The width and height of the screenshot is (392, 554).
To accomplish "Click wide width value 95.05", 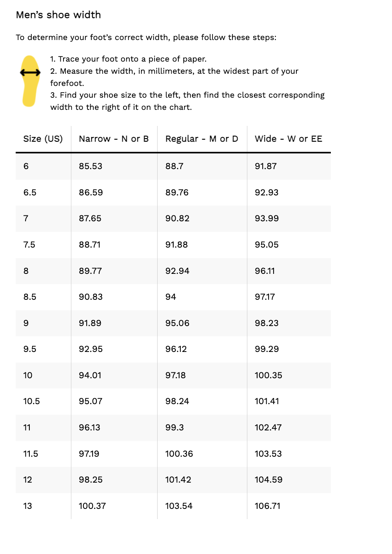I will pyautogui.click(x=267, y=245).
